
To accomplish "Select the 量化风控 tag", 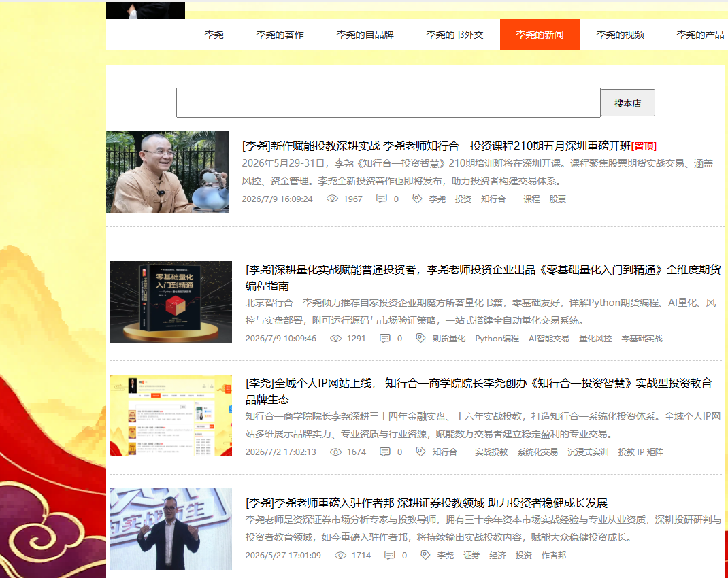I will point(595,339).
